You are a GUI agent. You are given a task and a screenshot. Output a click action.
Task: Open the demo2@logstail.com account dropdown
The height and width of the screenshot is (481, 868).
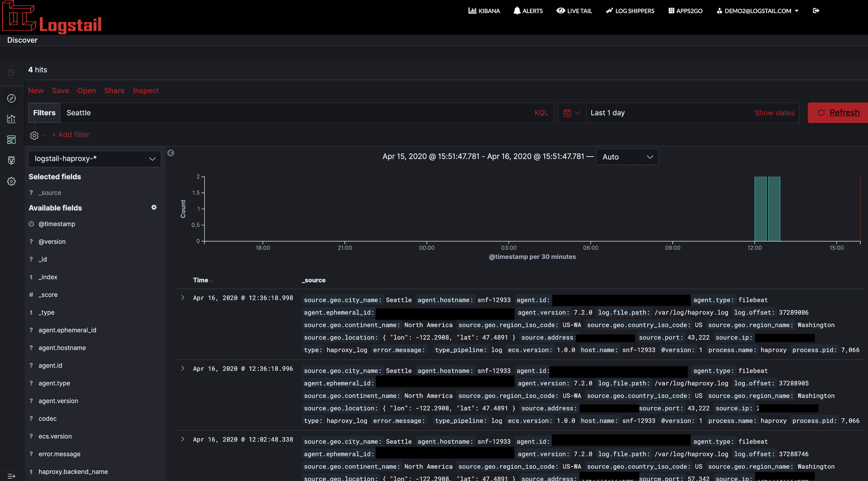tap(758, 11)
